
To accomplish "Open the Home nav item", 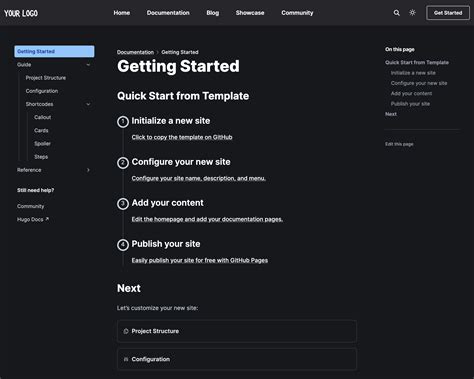I will [122, 13].
